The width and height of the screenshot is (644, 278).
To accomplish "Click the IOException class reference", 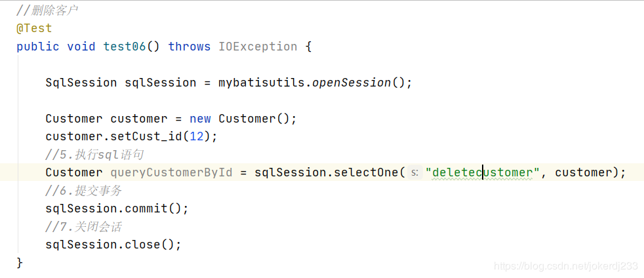I will [x=258, y=47].
